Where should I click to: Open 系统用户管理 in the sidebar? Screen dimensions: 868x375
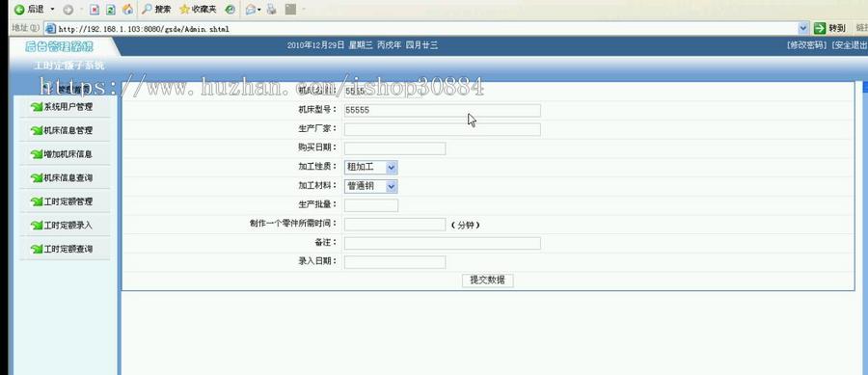[x=68, y=107]
